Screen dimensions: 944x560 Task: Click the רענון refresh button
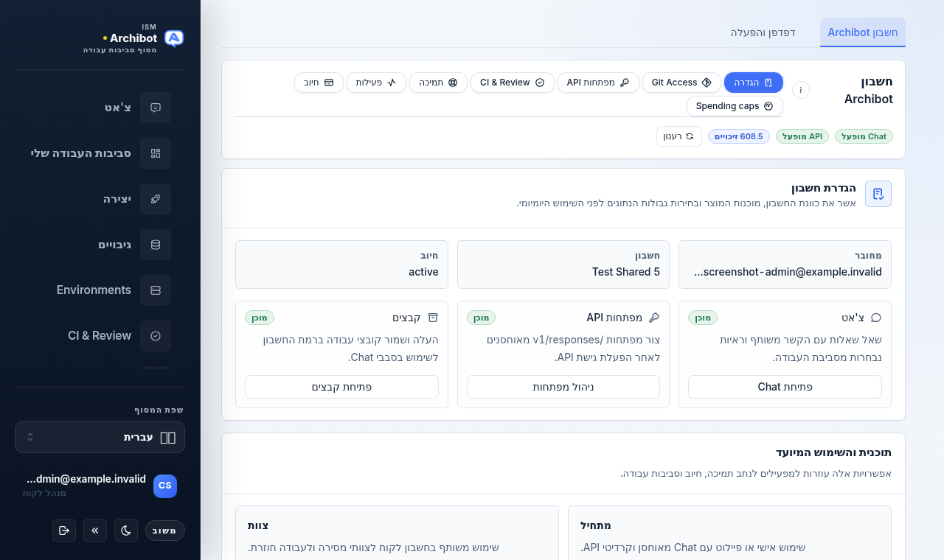click(x=679, y=136)
